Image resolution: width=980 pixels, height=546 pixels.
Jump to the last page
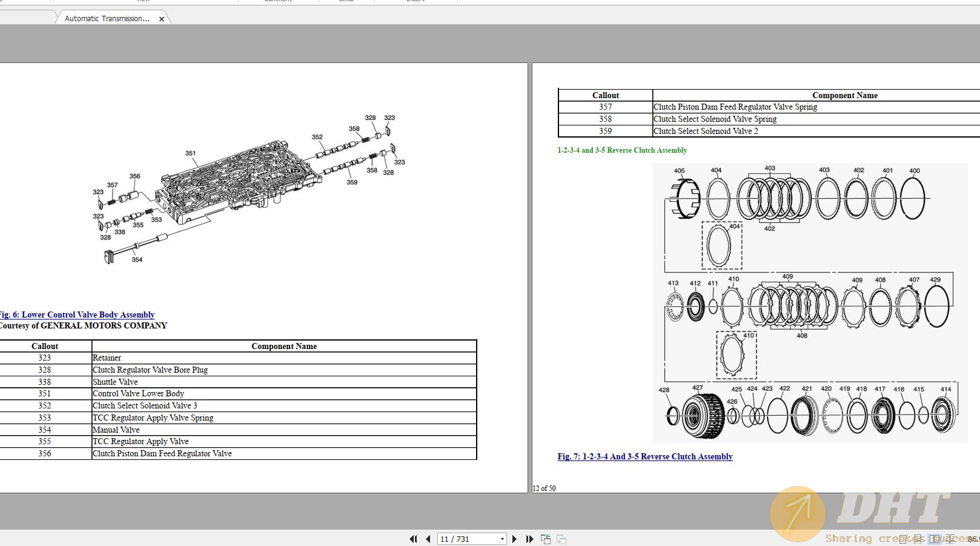[529, 539]
